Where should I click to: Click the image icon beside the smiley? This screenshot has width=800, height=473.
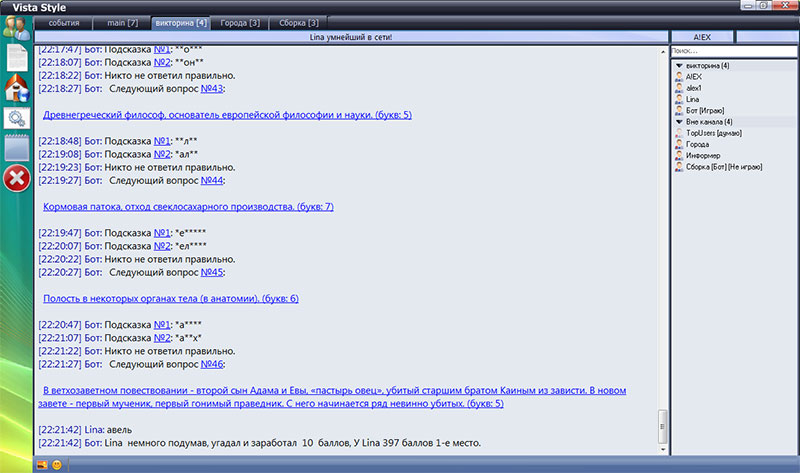tap(42, 465)
